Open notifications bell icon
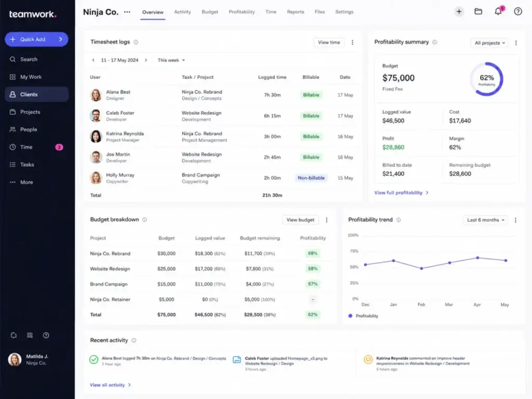The image size is (532, 399). (x=498, y=11)
